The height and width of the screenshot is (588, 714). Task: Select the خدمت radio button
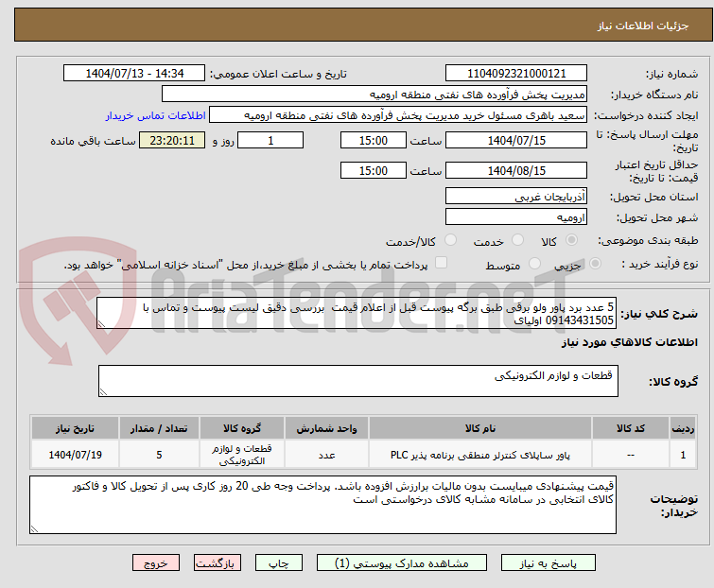517,240
